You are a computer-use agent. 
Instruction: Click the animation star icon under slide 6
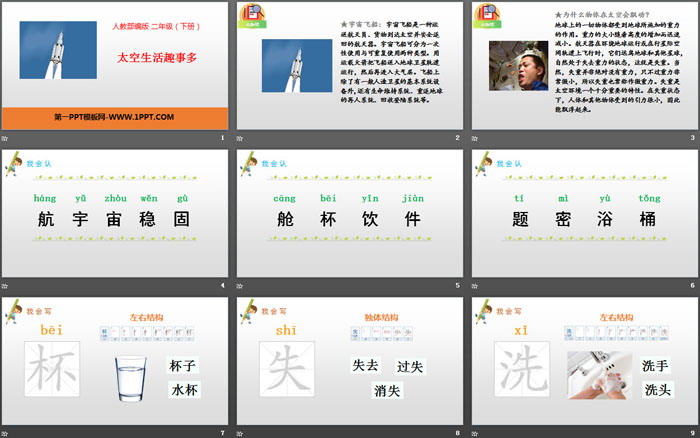[475, 286]
